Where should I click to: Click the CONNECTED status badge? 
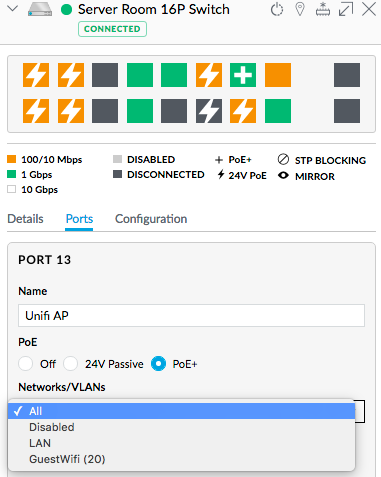pyautogui.click(x=112, y=29)
